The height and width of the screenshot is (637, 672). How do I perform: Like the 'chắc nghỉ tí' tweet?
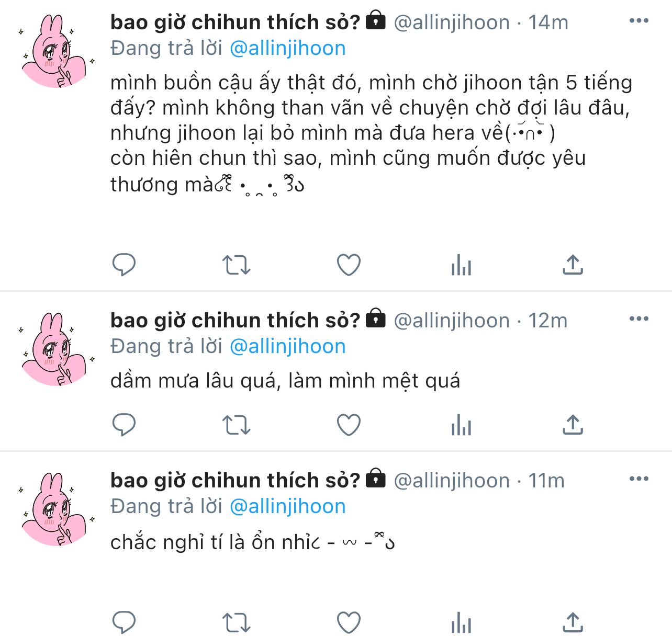[349, 623]
